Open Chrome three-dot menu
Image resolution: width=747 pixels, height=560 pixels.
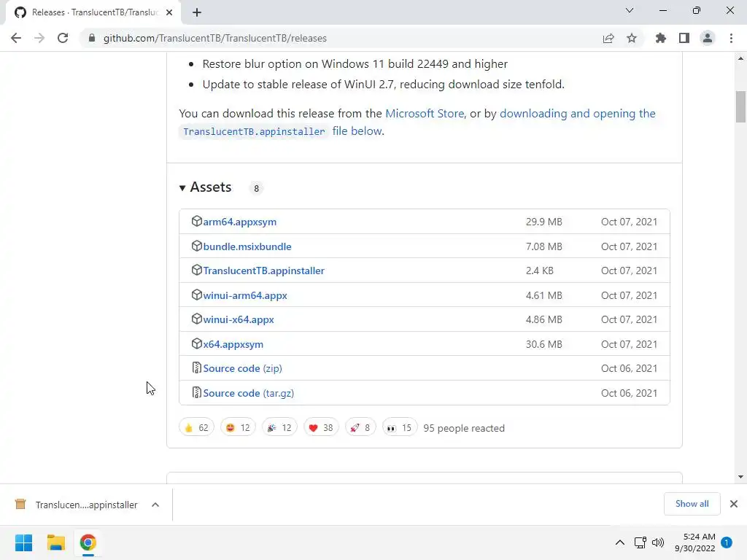(x=731, y=38)
